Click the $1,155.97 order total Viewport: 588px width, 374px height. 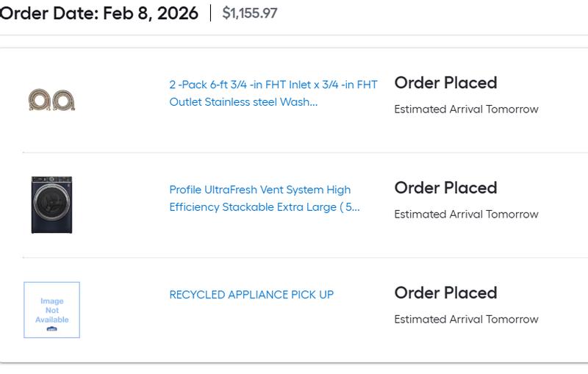(x=250, y=13)
